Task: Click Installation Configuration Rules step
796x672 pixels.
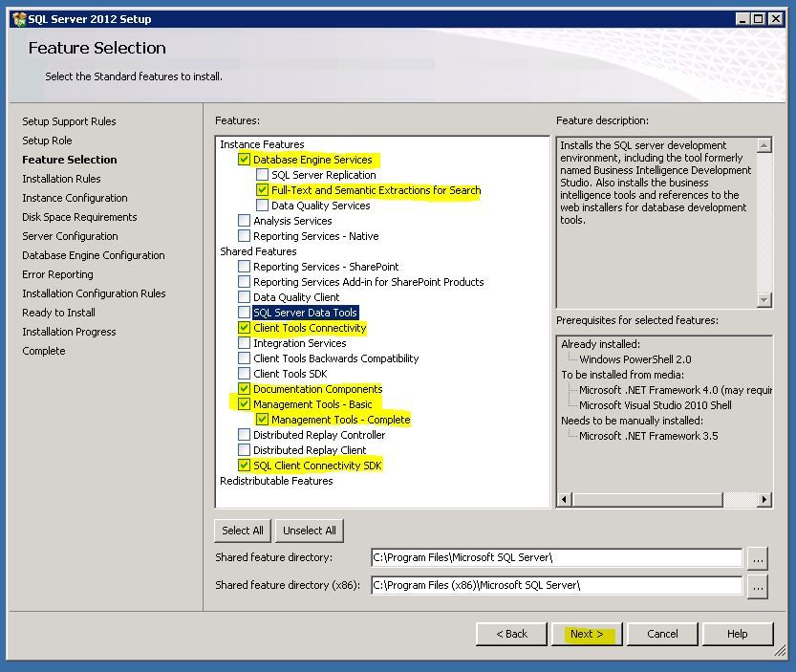Action: click(94, 293)
